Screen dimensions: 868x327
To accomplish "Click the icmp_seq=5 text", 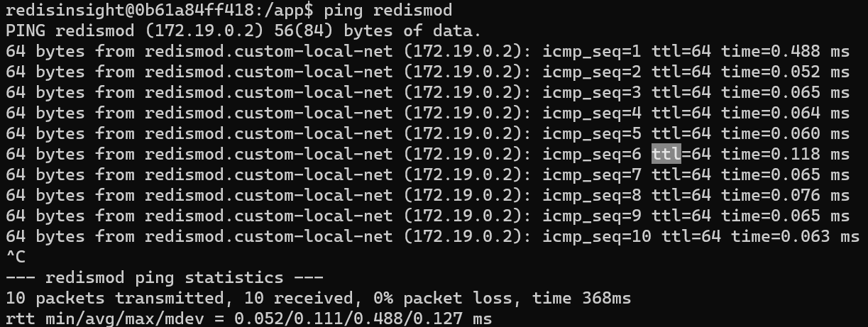I will (x=592, y=134).
